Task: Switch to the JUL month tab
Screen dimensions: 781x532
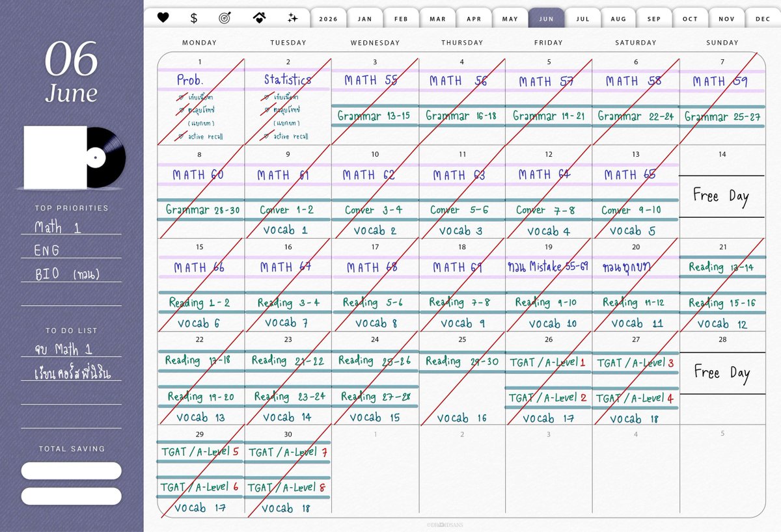Action: (x=583, y=19)
